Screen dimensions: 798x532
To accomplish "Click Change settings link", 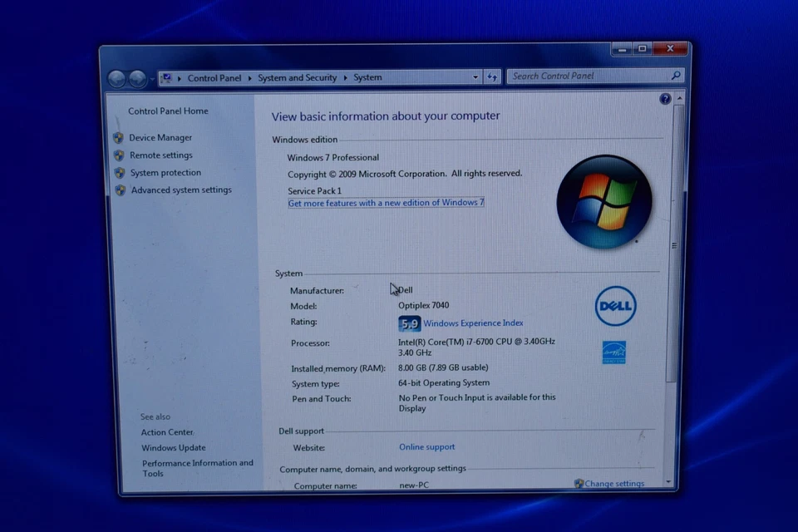I will click(614, 484).
